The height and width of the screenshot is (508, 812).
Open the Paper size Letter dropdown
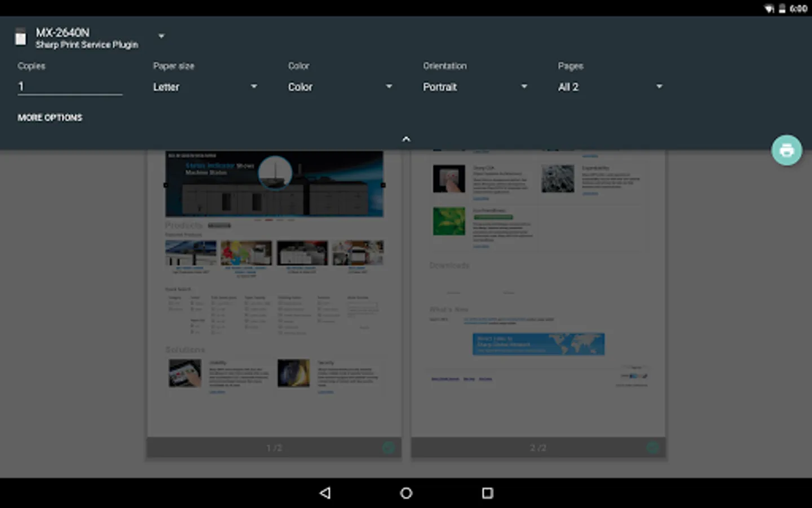205,87
